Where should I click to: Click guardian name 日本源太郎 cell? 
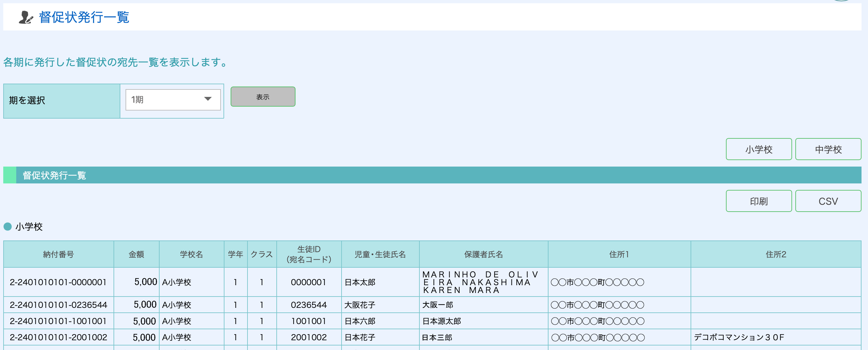point(441,321)
